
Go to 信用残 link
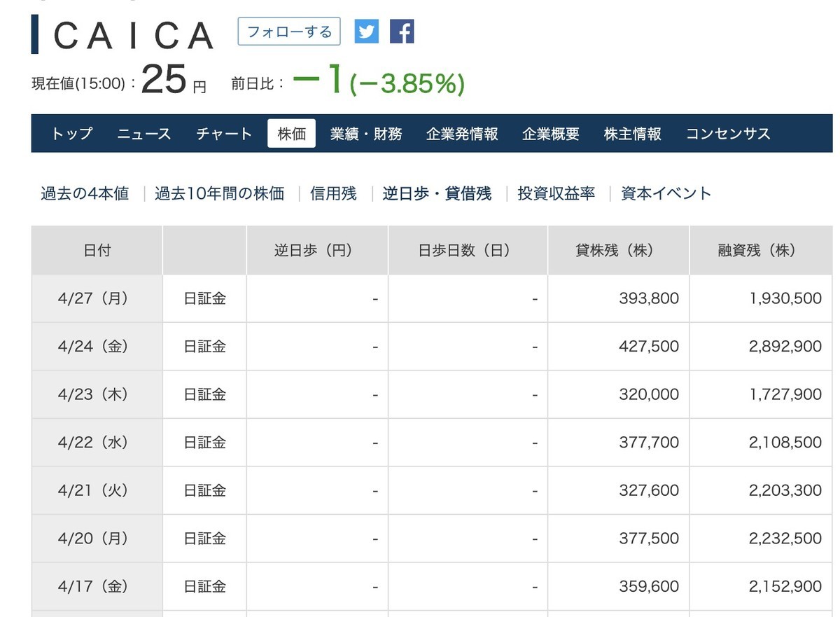333,193
